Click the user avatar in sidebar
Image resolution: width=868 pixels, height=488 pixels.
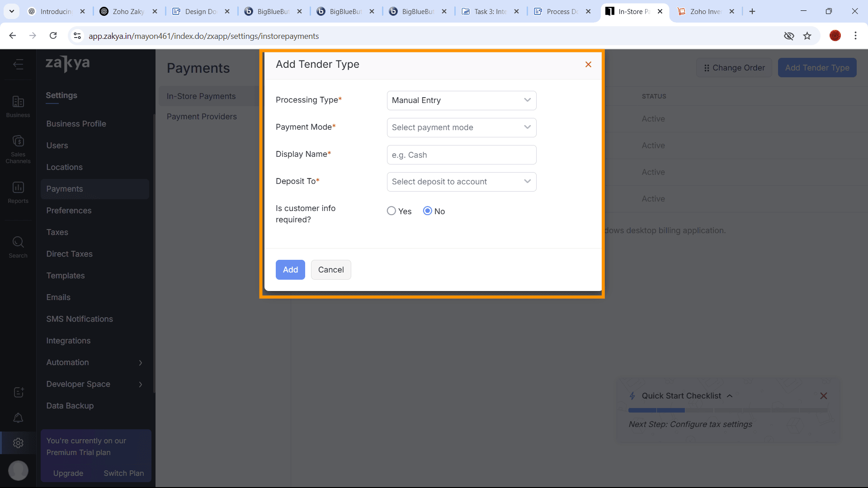click(x=18, y=470)
